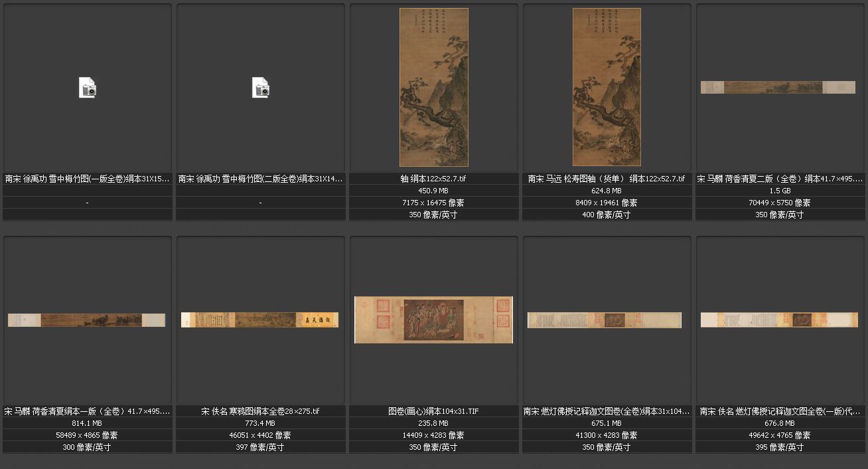Select the 荷香清夏二版 scroll thumbnail
The width and height of the screenshot is (868, 469).
[x=778, y=87]
